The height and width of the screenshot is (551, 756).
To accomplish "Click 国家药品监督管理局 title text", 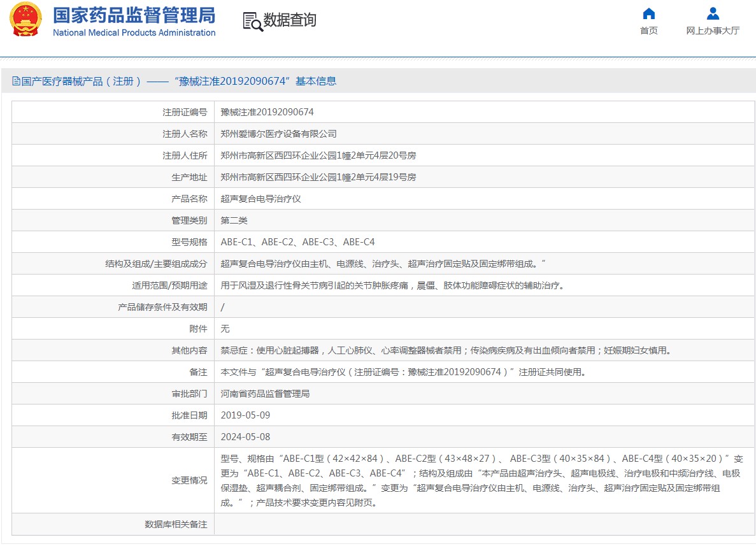I will [134, 15].
